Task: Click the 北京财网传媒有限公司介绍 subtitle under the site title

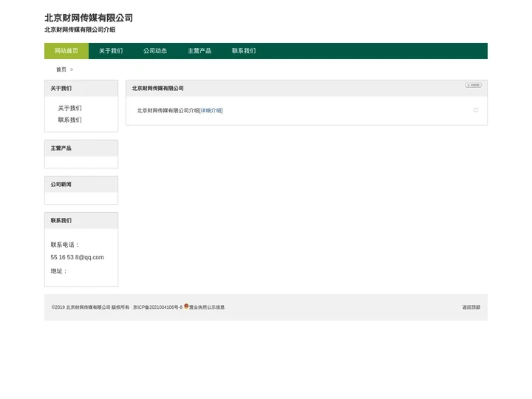Action: [80, 30]
